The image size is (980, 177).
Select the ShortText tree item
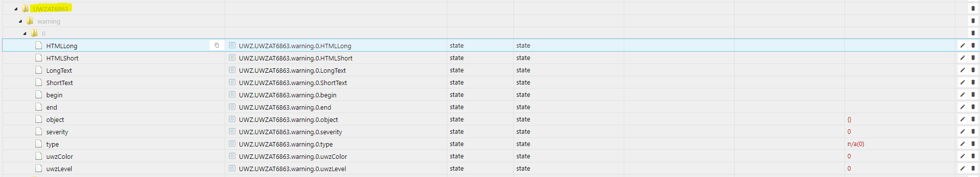pos(60,83)
